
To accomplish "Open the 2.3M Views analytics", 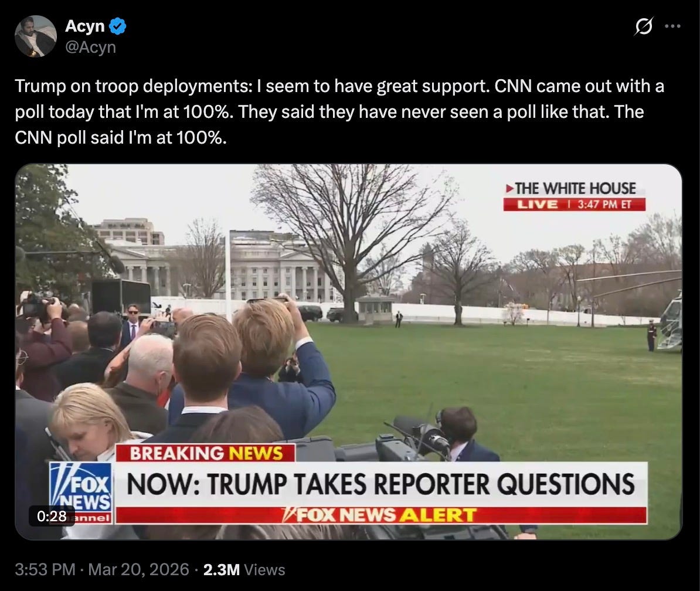I will [x=244, y=569].
